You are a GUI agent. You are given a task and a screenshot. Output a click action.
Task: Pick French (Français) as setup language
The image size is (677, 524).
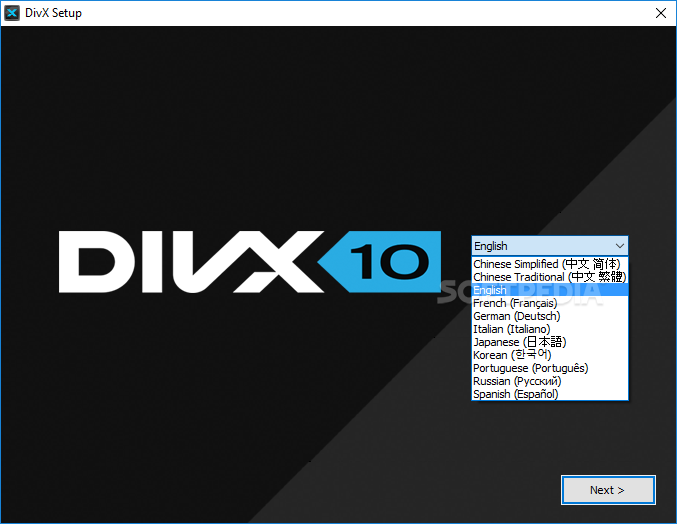550,303
